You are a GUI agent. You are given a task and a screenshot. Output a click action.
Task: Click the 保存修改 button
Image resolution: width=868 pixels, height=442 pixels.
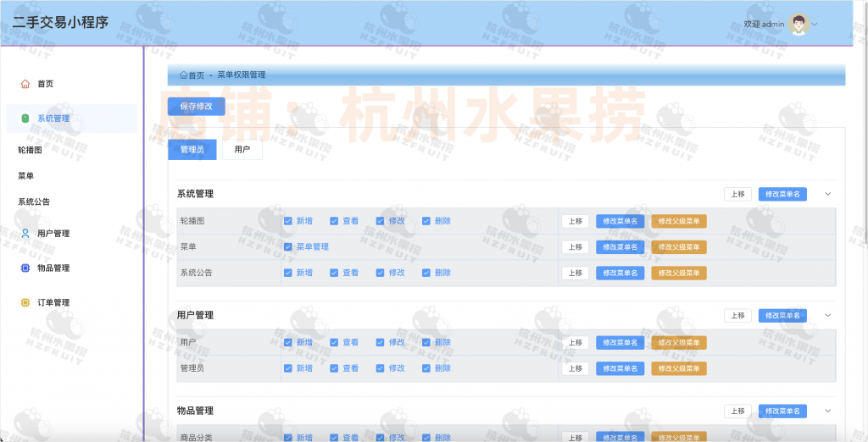pos(196,107)
